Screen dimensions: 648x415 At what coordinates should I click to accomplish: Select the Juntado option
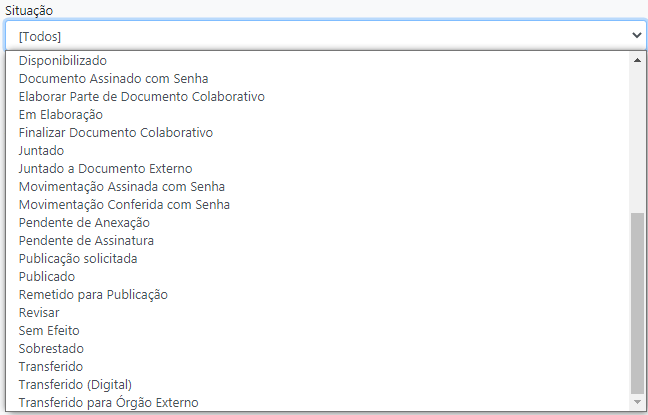pyautogui.click(x=42, y=151)
